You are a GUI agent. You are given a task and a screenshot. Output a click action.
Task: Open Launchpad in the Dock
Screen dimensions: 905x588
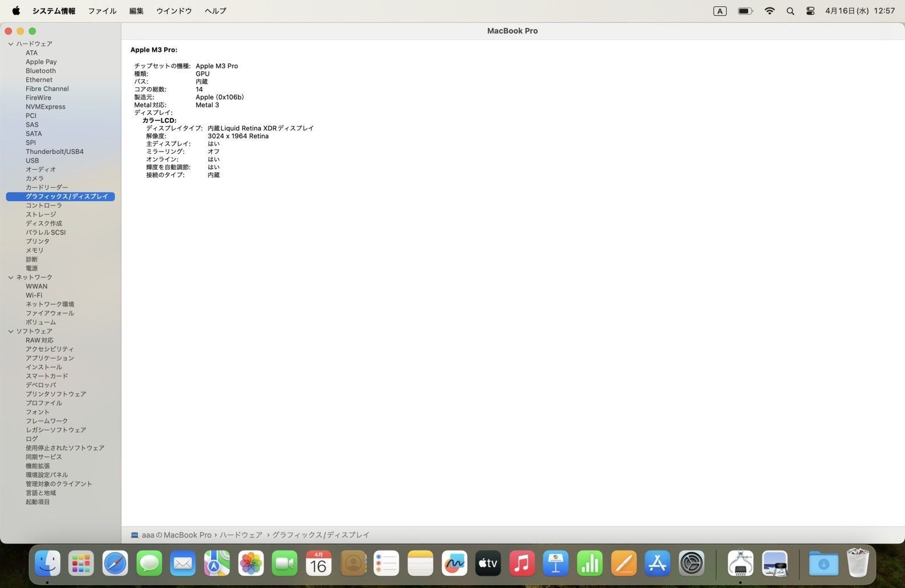[x=81, y=563]
